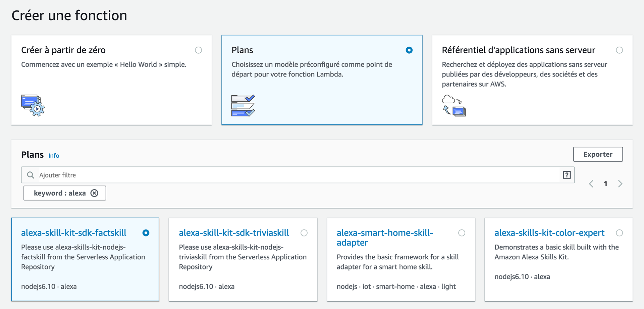Go to previous page of plans

(x=591, y=184)
